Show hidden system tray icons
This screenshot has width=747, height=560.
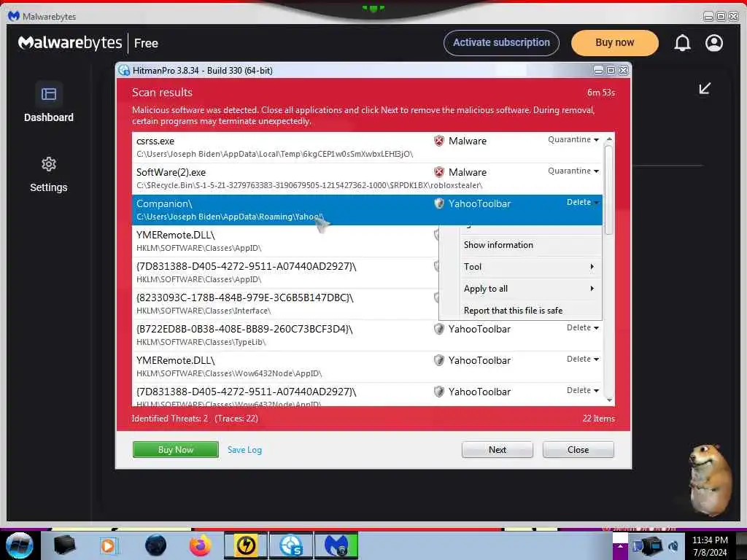pyautogui.click(x=620, y=545)
